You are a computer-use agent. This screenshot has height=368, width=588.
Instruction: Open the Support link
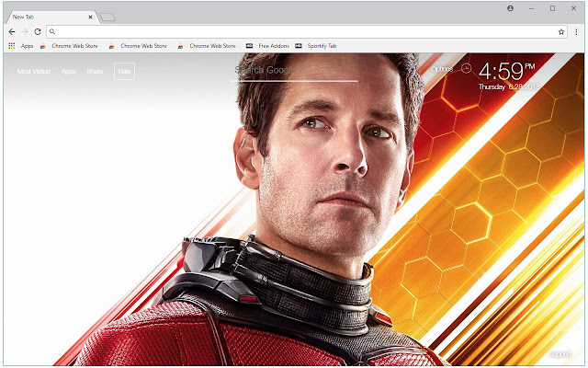click(x=560, y=354)
